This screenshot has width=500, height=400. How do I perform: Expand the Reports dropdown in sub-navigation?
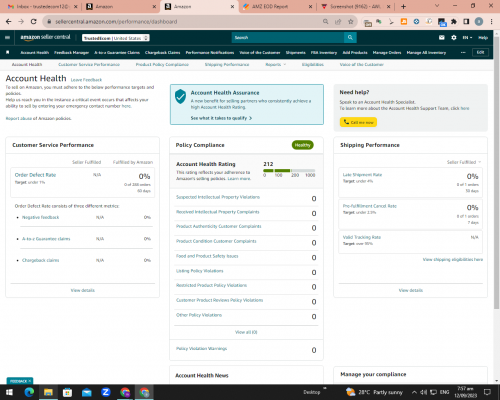coord(275,64)
